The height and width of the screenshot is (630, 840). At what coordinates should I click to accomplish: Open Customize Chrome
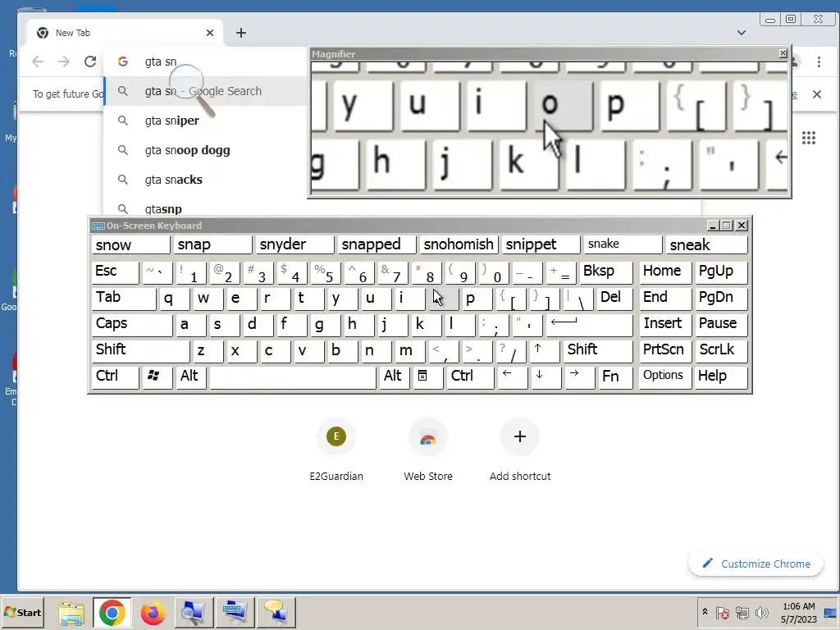pyautogui.click(x=756, y=564)
